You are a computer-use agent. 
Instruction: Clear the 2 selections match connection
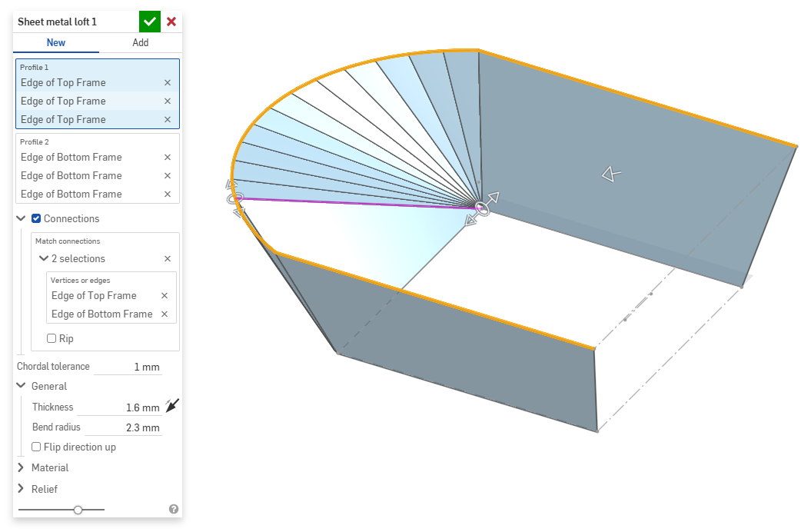[168, 259]
